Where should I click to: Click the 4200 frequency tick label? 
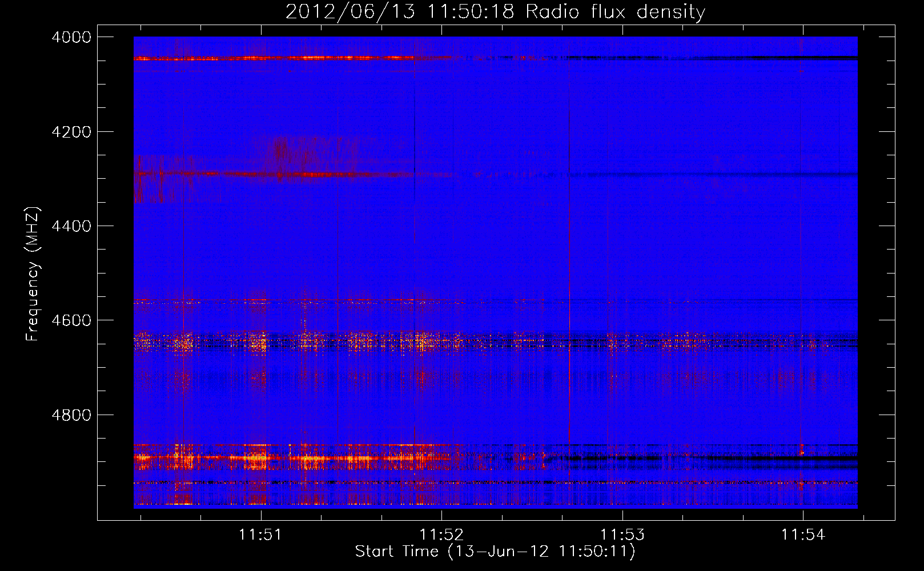coord(71,132)
